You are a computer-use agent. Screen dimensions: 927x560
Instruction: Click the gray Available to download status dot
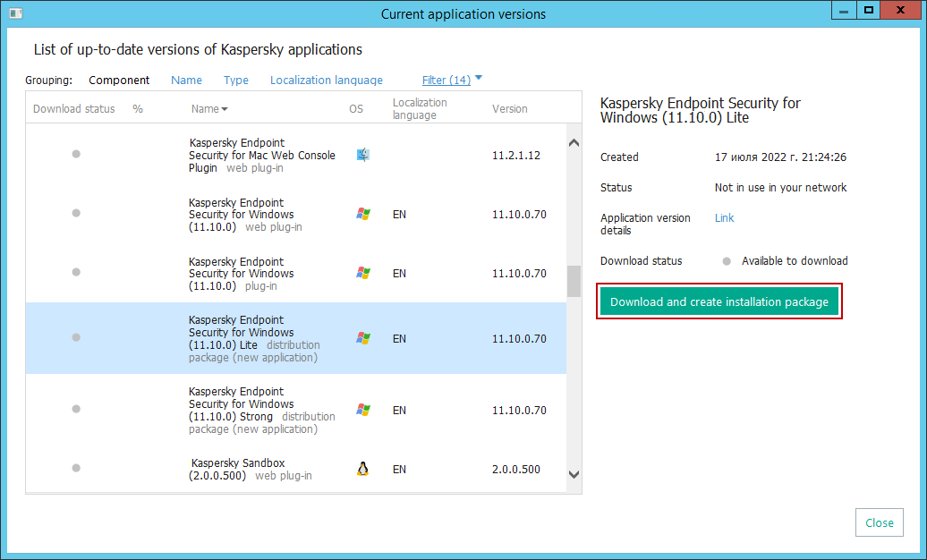(x=727, y=261)
